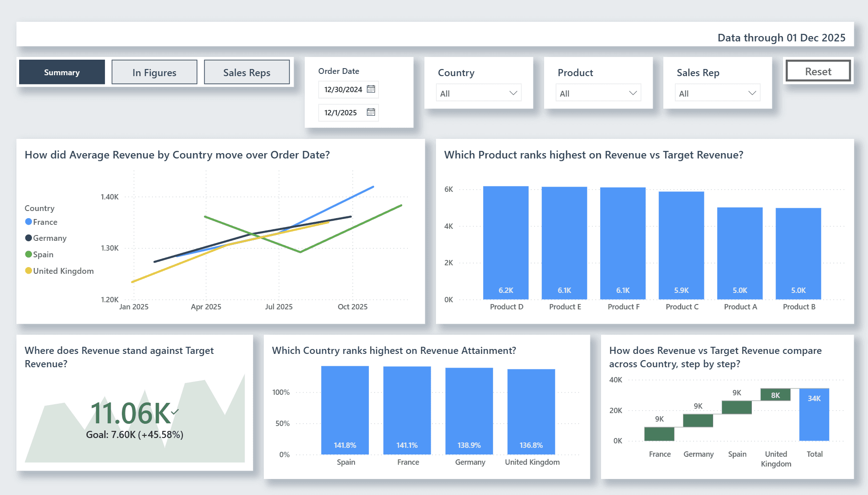Image resolution: width=868 pixels, height=495 pixels.
Task: Expand the Sales Rep filter dropdown
Action: 718,93
